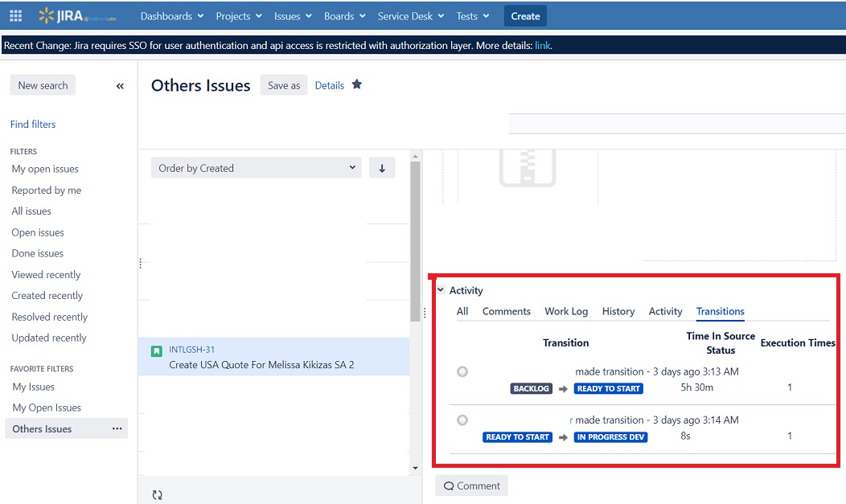The width and height of the screenshot is (846, 504).
Task: Follow the 'link' in the announcement banner
Action: pyautogui.click(x=542, y=46)
